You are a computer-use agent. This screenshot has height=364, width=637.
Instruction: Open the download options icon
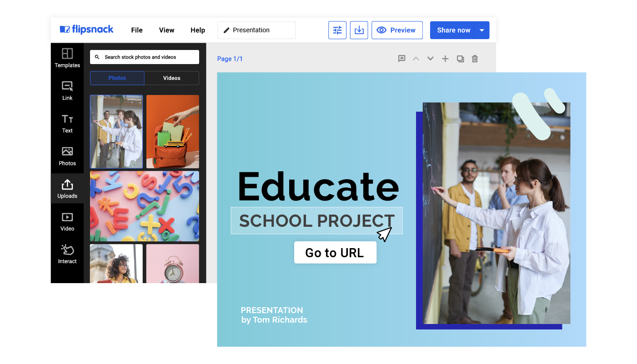[359, 30]
